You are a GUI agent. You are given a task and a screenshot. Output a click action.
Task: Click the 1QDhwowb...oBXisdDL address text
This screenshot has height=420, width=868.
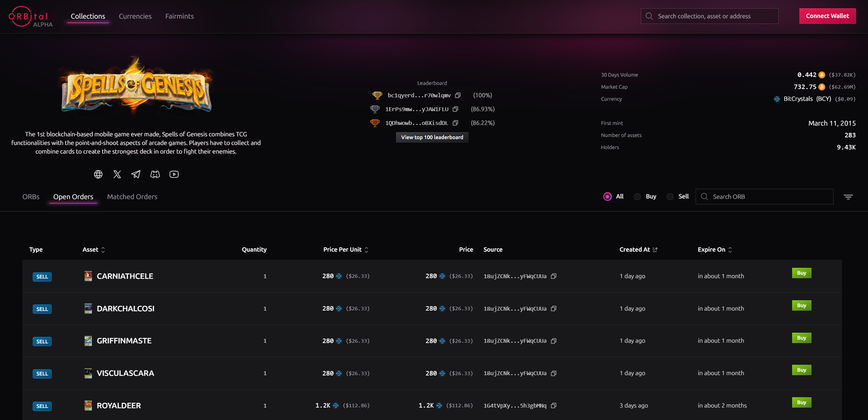(x=417, y=123)
